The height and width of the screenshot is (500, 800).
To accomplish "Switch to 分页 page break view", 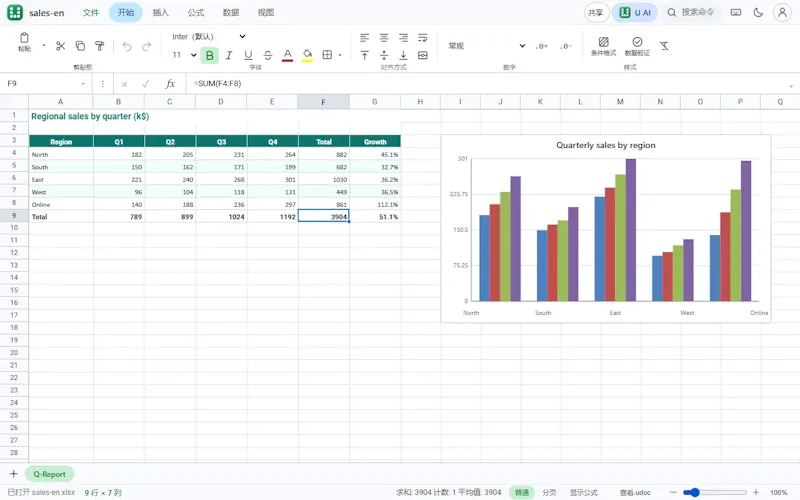I will point(549,492).
